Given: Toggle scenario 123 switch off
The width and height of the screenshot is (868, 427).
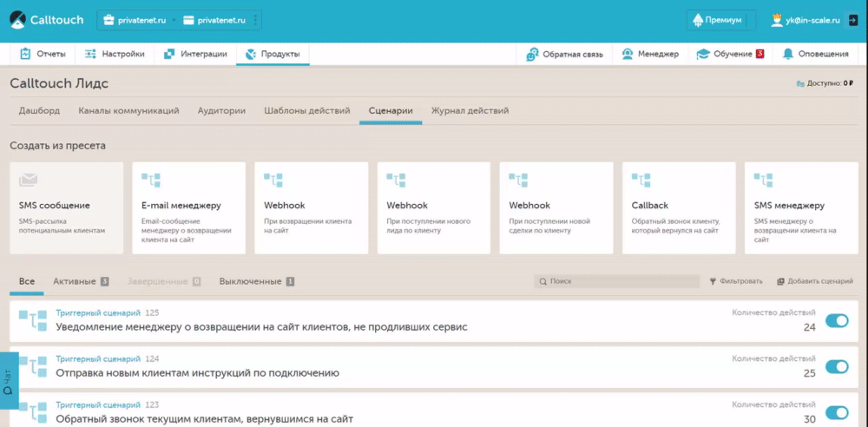Looking at the screenshot, I should (x=837, y=412).
